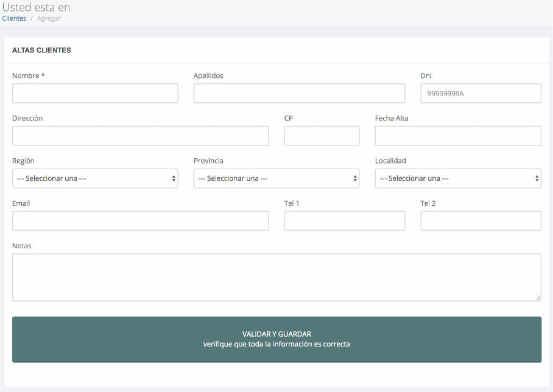
Task: Focus the Fecha Alta date field
Action: 458,136
